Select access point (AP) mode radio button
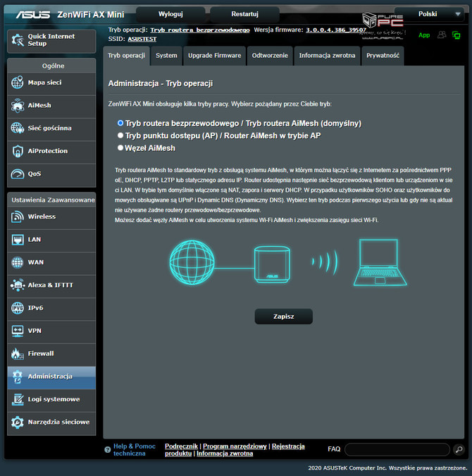 120,135
